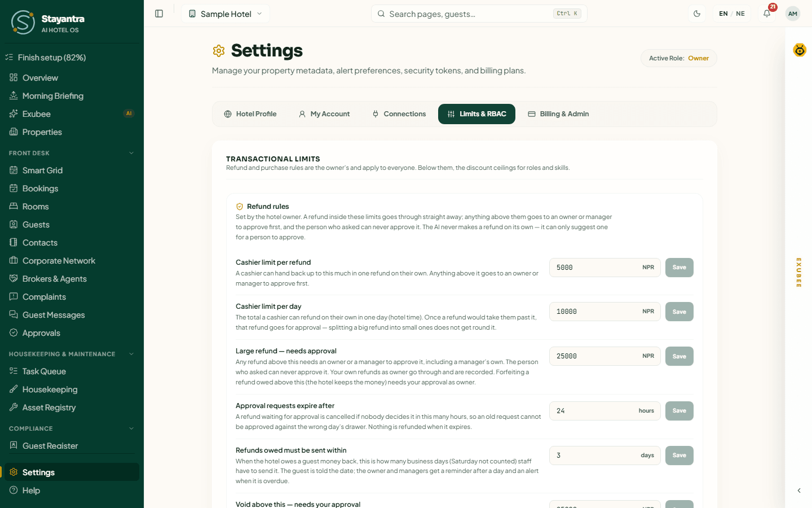
Task: Save the cashier limit per refund
Action: pyautogui.click(x=679, y=268)
